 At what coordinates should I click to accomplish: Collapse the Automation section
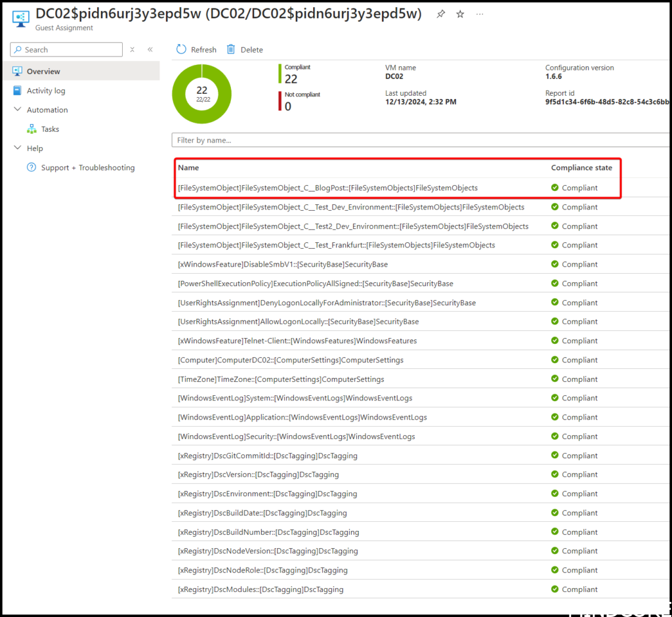click(x=17, y=110)
